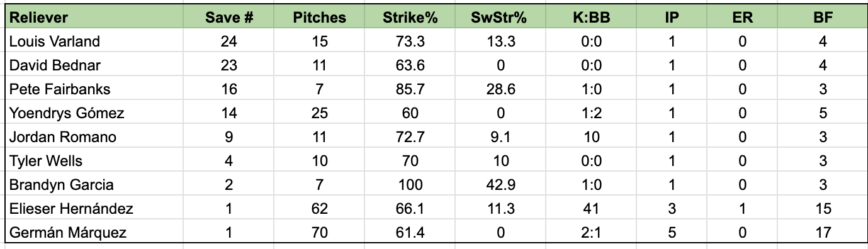Click the Germán Márquez cell
Screen dimensions: 868x249
coord(94,233)
